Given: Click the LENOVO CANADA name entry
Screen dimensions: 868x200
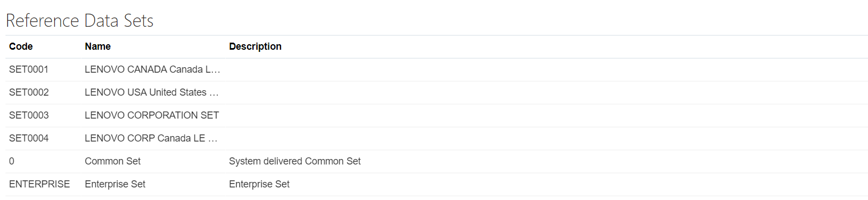Looking at the screenshot, I should 153,69.
